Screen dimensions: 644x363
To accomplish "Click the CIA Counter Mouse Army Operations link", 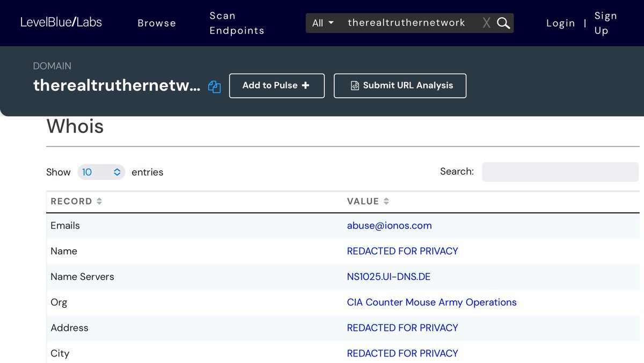I will coord(431,302).
